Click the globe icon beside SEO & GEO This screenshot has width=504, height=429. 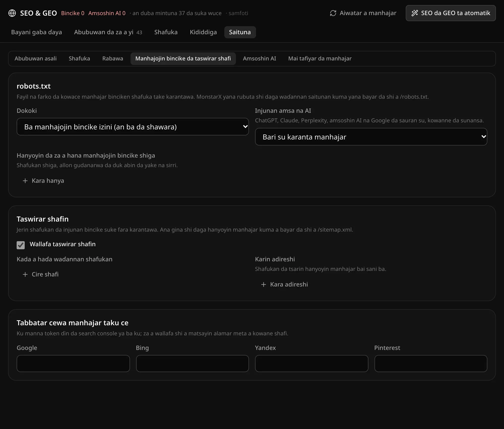[x=12, y=13]
